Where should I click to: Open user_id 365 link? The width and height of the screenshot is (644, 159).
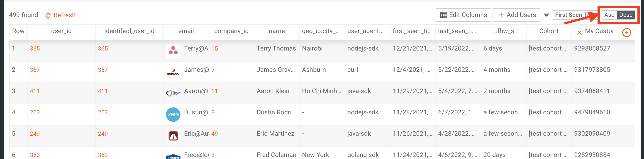pyautogui.click(x=35, y=49)
